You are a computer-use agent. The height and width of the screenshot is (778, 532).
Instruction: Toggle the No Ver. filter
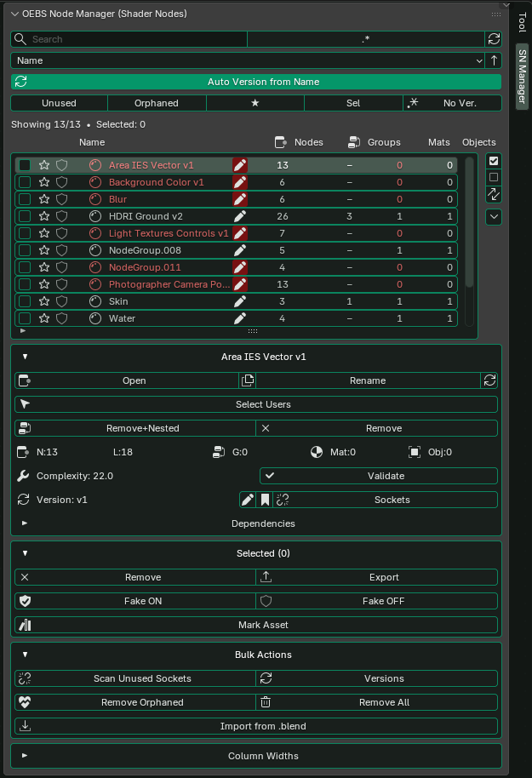(x=452, y=103)
